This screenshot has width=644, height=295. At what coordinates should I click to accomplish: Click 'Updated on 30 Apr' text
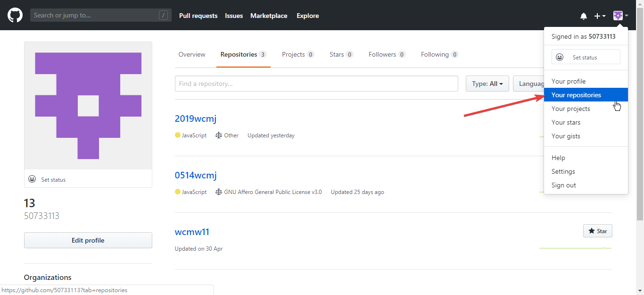coord(198,249)
